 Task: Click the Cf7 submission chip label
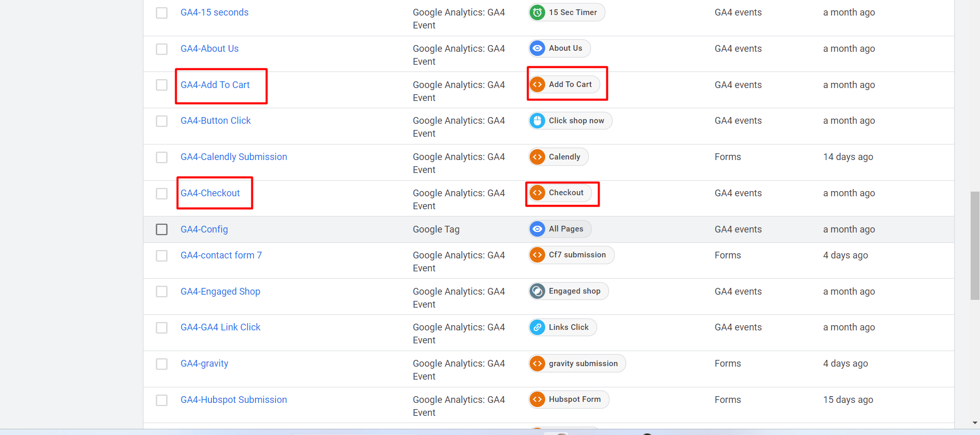577,255
